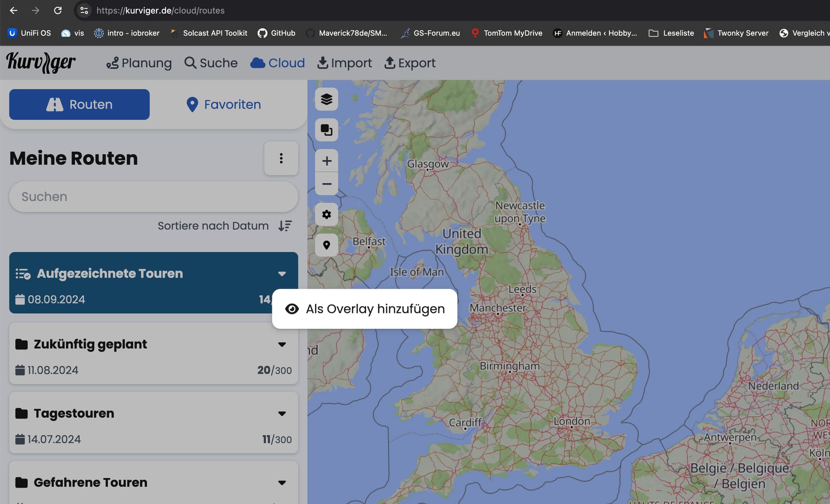This screenshot has height=504, width=830.
Task: Click calendar icon next to 14.07.2024
Action: click(x=20, y=439)
